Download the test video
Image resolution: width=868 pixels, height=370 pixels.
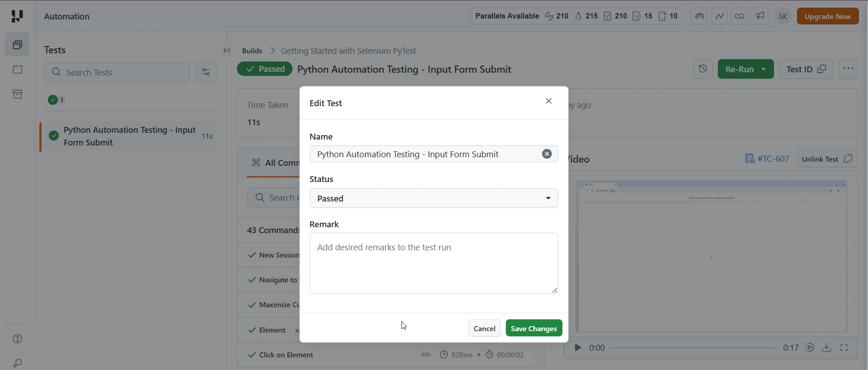tap(827, 347)
